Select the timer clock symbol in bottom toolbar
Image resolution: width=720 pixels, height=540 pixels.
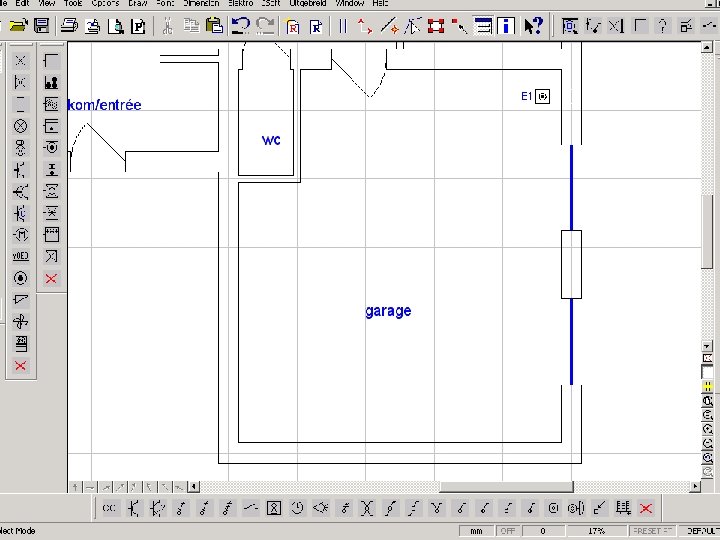point(297,508)
